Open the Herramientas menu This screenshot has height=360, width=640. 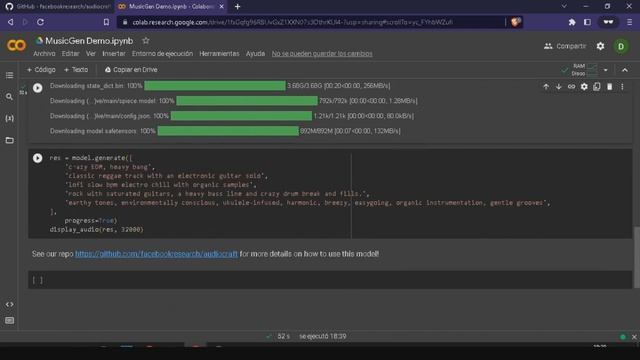[x=219, y=53]
